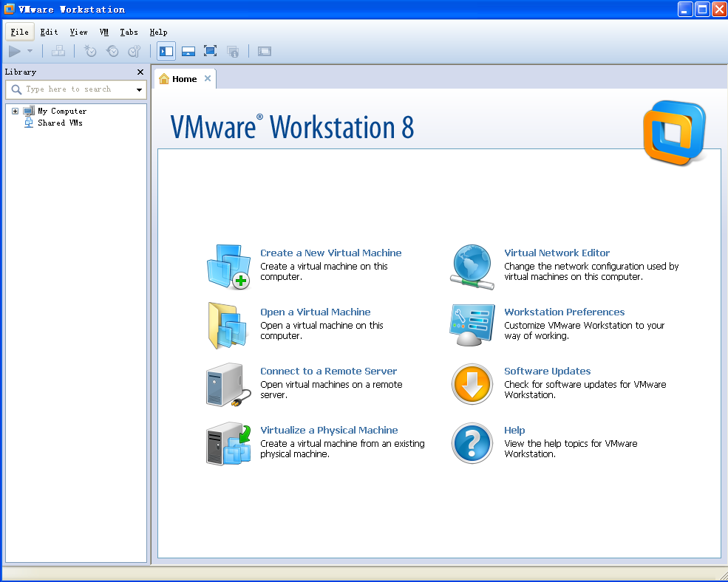Click the Virtual Network Editor link
The width and height of the screenshot is (728, 582).
point(557,253)
